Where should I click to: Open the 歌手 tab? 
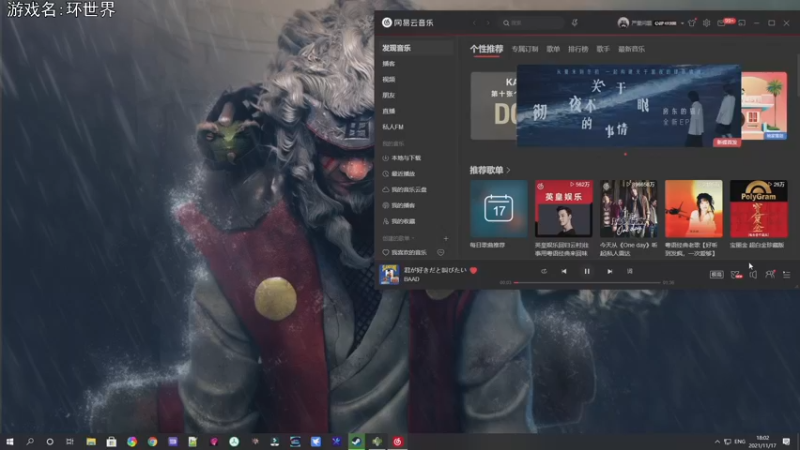(x=603, y=49)
